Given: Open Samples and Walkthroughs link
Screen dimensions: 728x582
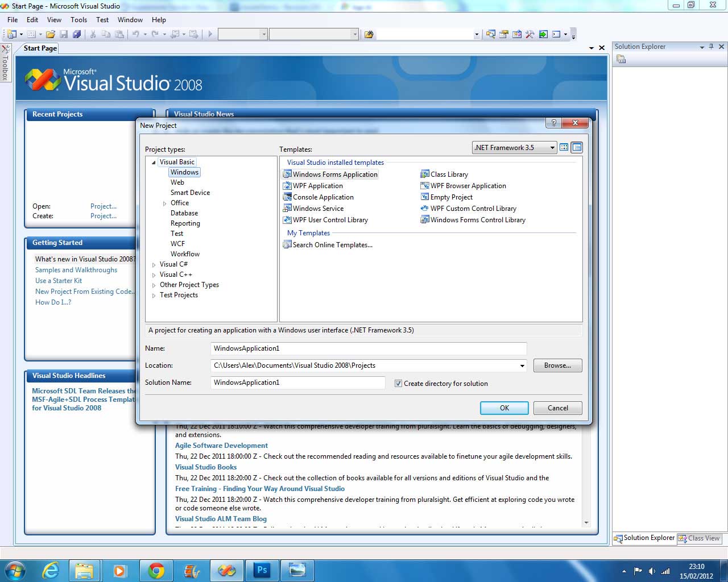Looking at the screenshot, I should coord(76,270).
